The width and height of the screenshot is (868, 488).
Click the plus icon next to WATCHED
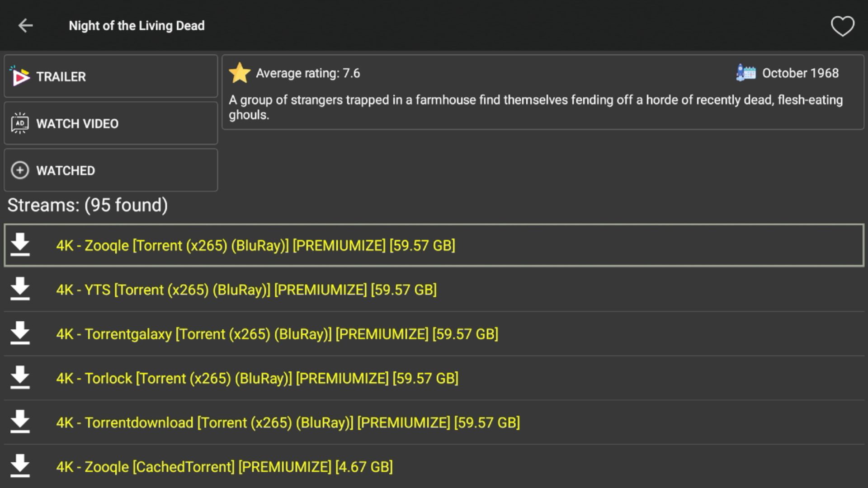point(20,170)
